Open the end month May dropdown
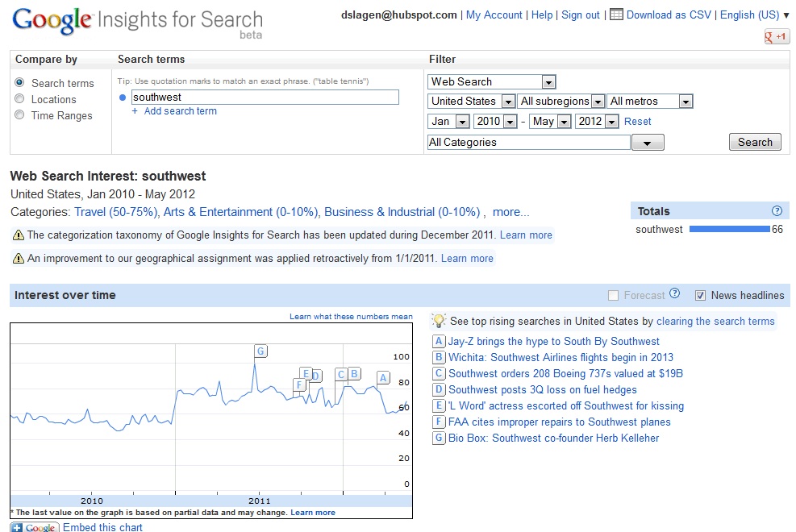Image resolution: width=796 pixels, height=532 pixels. (550, 121)
